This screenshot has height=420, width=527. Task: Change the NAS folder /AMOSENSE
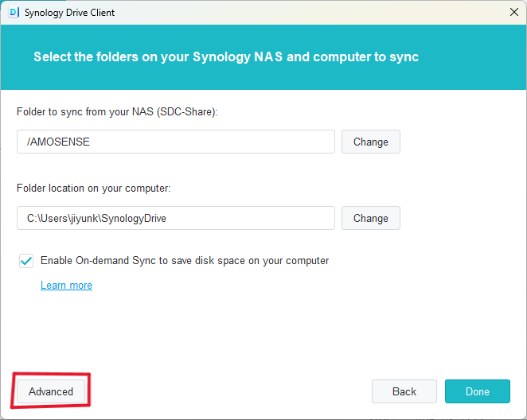pyautogui.click(x=370, y=142)
